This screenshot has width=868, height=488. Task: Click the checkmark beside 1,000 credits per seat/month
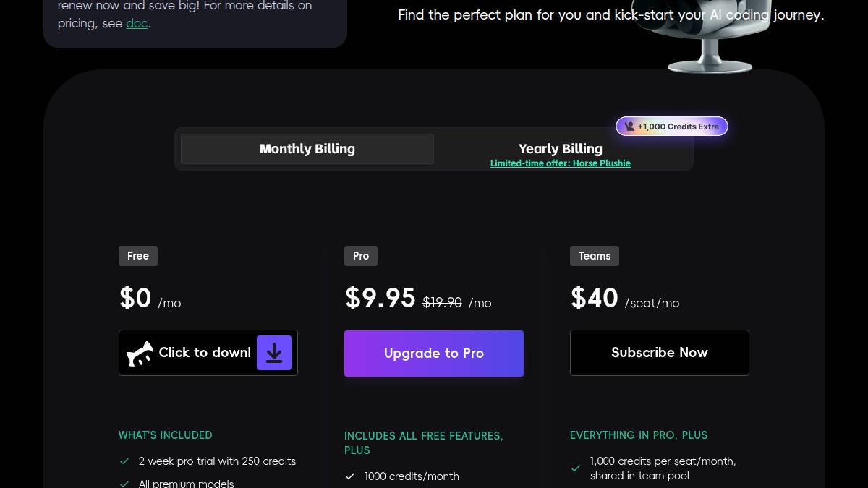pos(576,468)
